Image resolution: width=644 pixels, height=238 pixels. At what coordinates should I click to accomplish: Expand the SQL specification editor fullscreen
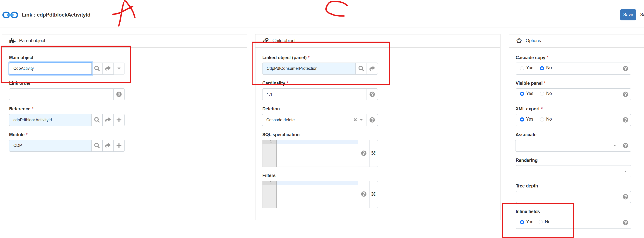[x=373, y=153]
